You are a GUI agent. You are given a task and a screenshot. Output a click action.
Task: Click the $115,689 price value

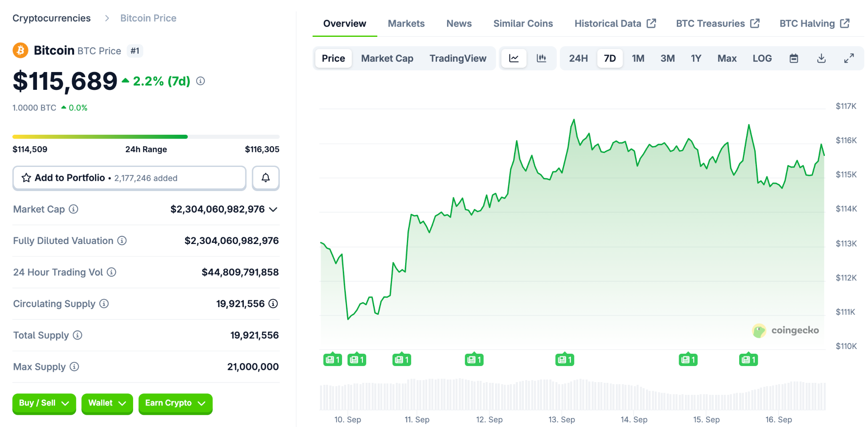point(65,81)
